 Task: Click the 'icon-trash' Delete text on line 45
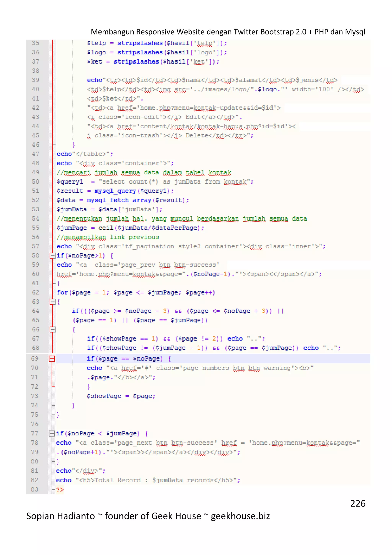170,136
